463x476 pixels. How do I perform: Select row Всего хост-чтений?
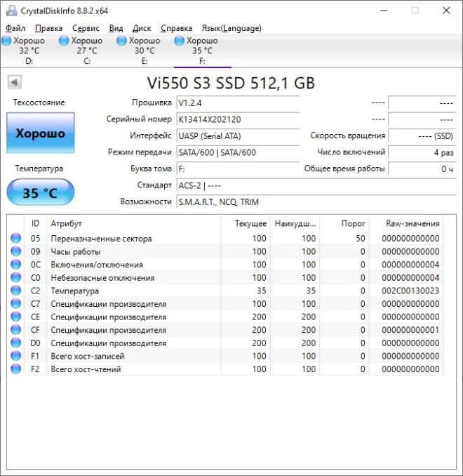[x=224, y=369]
